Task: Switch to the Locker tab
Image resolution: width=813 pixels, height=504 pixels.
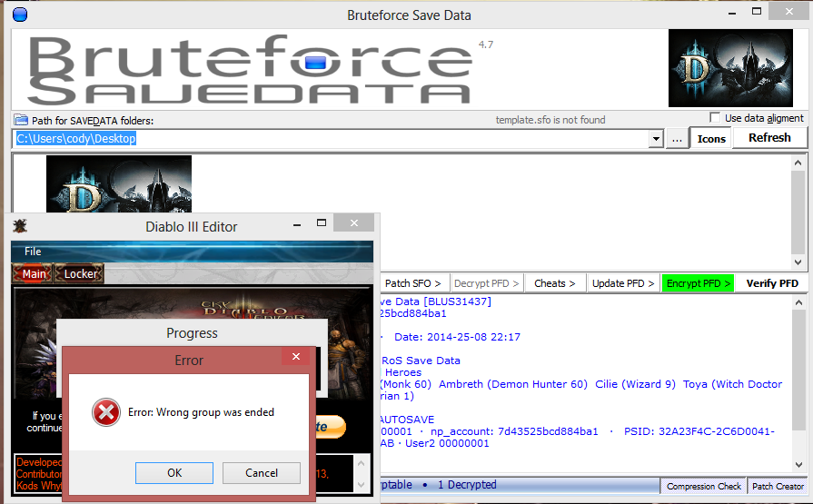Action: coord(80,273)
